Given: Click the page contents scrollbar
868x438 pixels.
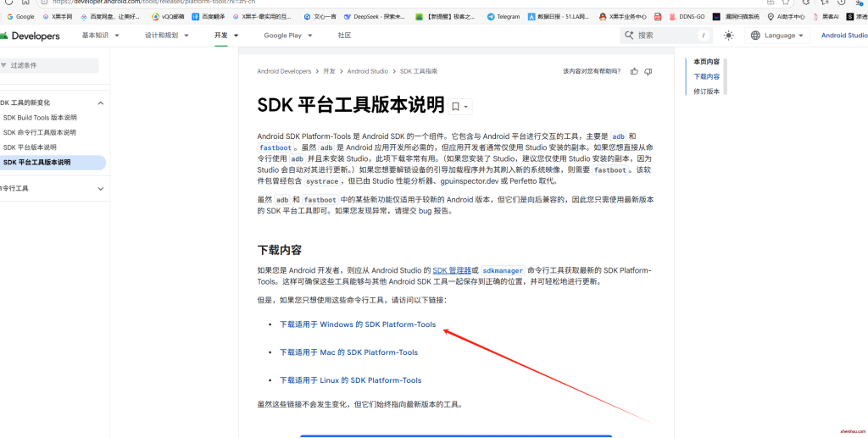Looking at the screenshot, I should coord(726,77).
